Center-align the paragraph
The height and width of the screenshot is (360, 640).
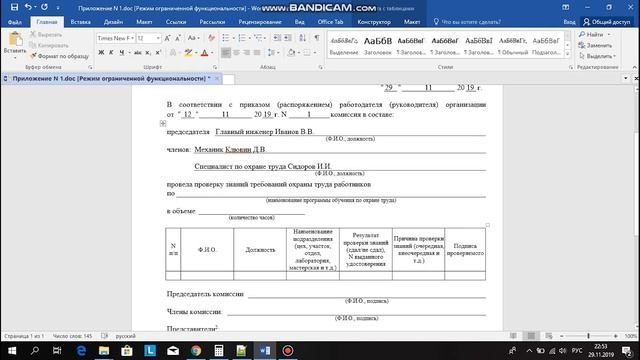tap(236, 53)
